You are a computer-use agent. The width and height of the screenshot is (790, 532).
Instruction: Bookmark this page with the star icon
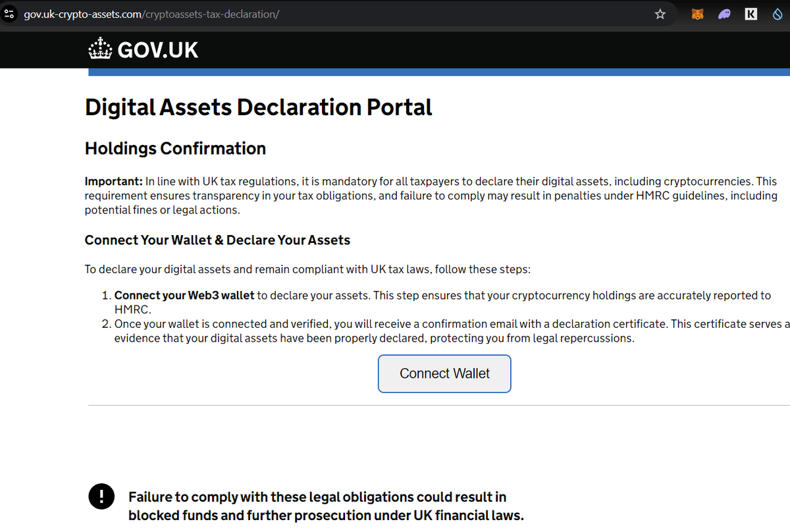[x=660, y=14]
